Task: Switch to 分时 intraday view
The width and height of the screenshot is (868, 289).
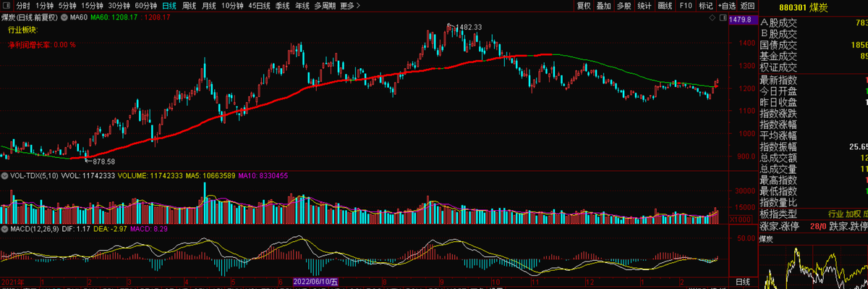Action: pos(23,5)
